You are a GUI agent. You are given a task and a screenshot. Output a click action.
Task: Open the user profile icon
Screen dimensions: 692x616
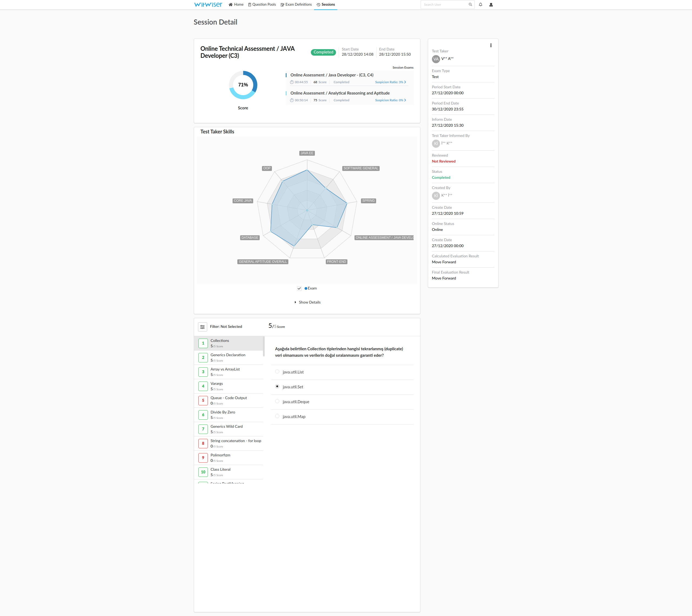tap(491, 5)
